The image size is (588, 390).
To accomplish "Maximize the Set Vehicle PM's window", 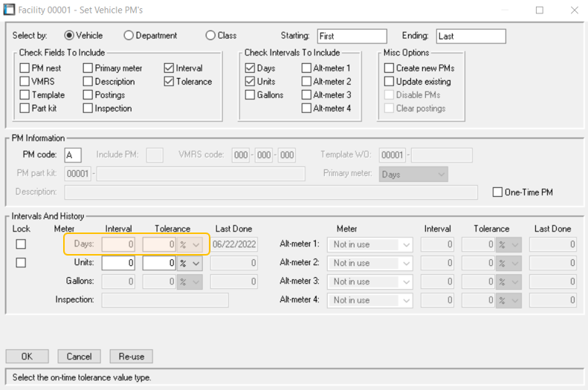I will point(539,10).
